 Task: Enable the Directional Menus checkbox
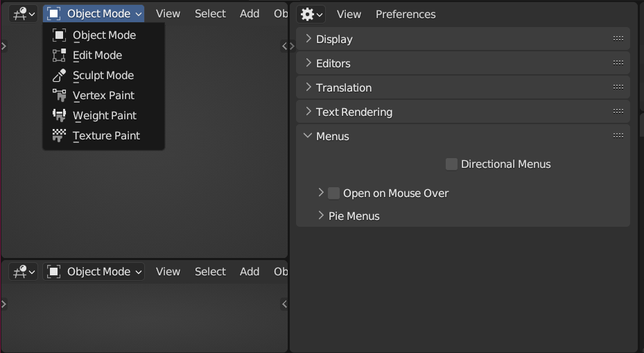[451, 164]
